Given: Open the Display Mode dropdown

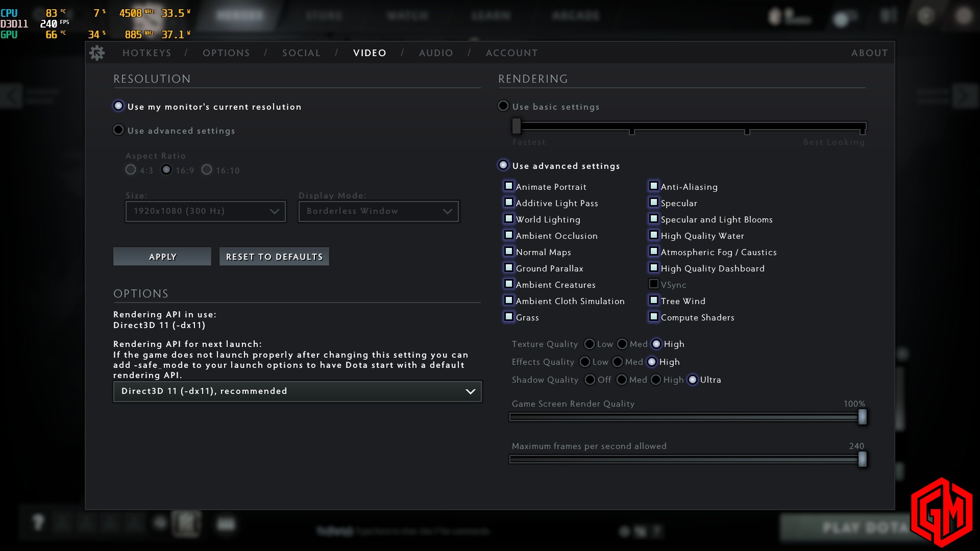Looking at the screenshot, I should (378, 211).
